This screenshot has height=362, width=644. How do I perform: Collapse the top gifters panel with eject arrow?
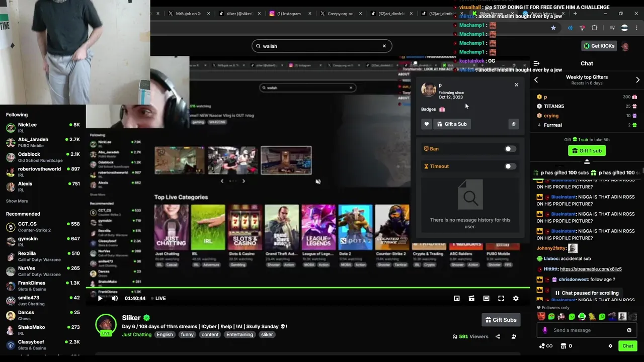click(587, 161)
